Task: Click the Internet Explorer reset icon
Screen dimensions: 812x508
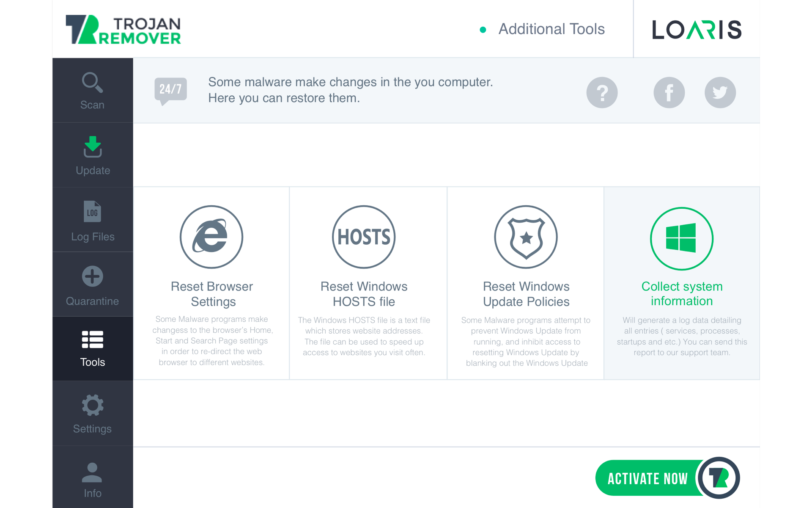Action: (x=211, y=237)
